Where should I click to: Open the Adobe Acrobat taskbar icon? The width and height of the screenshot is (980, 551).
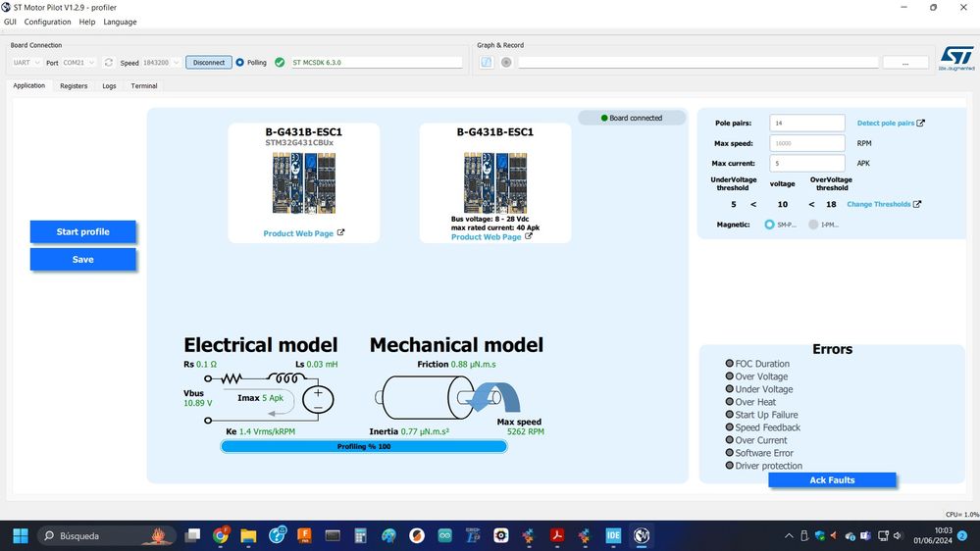557,535
